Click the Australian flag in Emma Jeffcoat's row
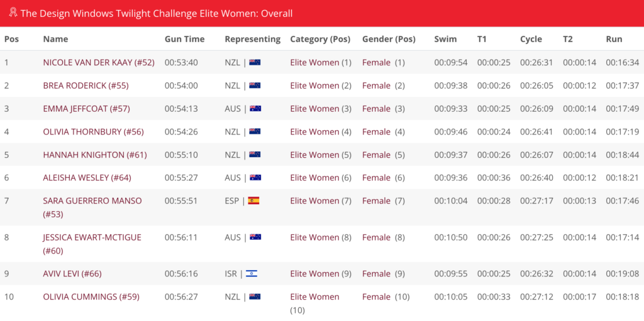The width and height of the screenshot is (644, 321). [255, 109]
